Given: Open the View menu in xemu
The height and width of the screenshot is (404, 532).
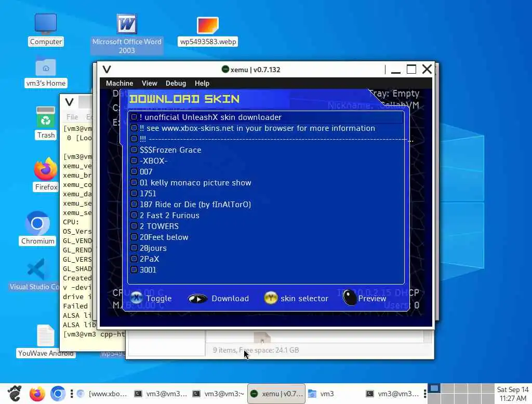Looking at the screenshot, I should (x=149, y=83).
